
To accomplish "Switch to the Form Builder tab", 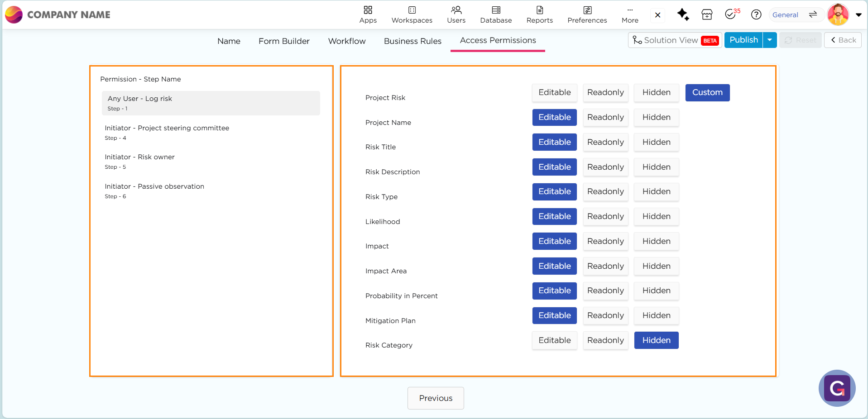I will [284, 41].
